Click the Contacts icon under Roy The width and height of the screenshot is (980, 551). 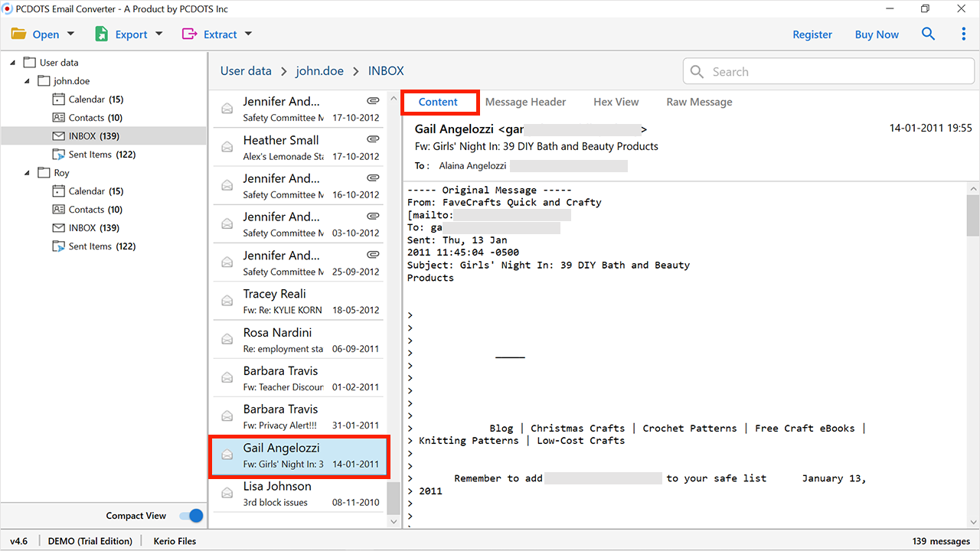[x=58, y=210]
